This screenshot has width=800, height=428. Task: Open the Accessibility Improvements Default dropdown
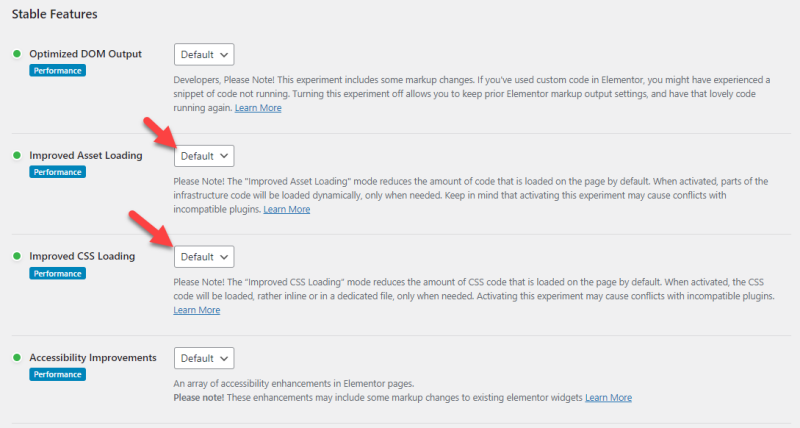(204, 358)
